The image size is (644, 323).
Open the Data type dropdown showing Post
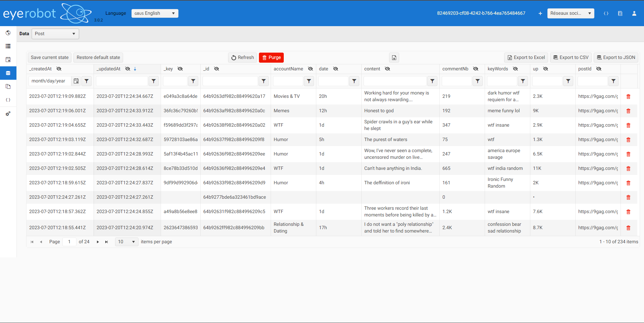(x=55, y=34)
